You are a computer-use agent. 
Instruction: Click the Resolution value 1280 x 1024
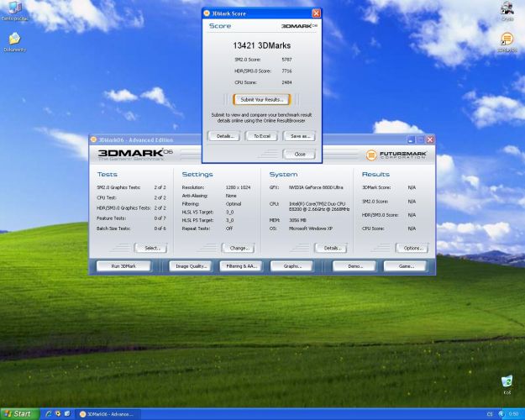(238, 187)
